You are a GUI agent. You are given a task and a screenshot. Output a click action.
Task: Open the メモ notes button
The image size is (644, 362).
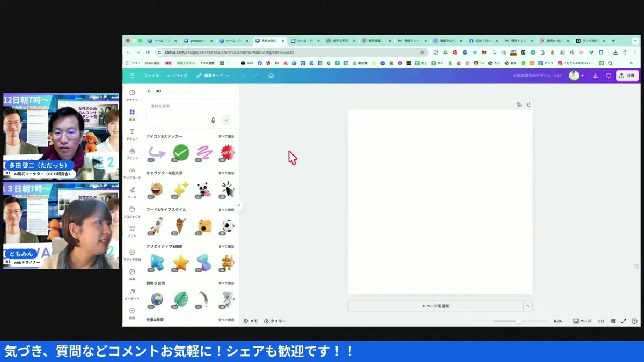tap(250, 321)
